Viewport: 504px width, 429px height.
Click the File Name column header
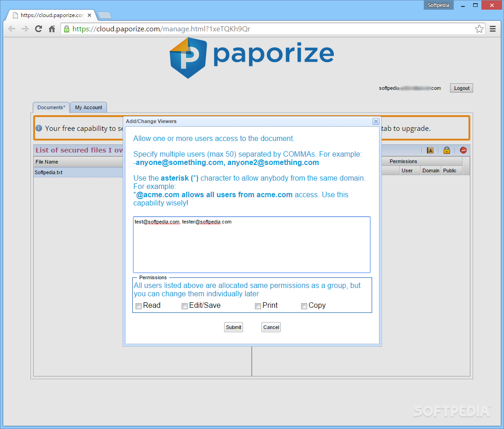pyautogui.click(x=78, y=162)
